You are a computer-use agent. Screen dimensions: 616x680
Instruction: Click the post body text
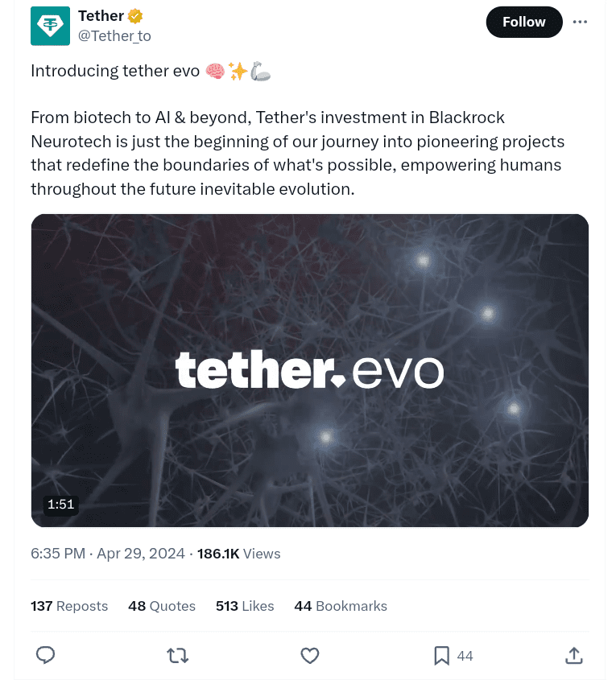point(298,153)
